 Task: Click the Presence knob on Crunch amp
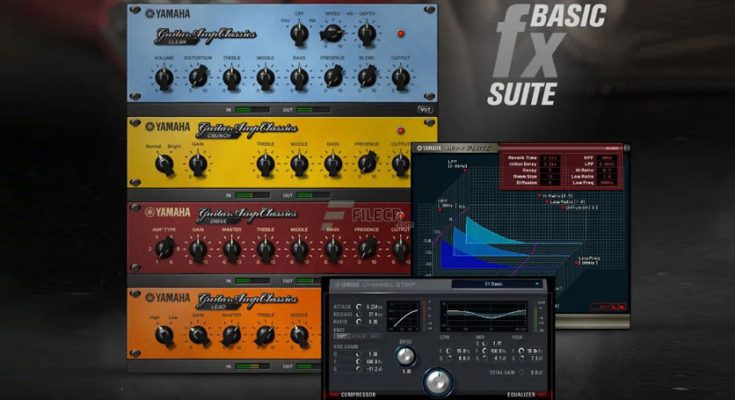[367, 163]
